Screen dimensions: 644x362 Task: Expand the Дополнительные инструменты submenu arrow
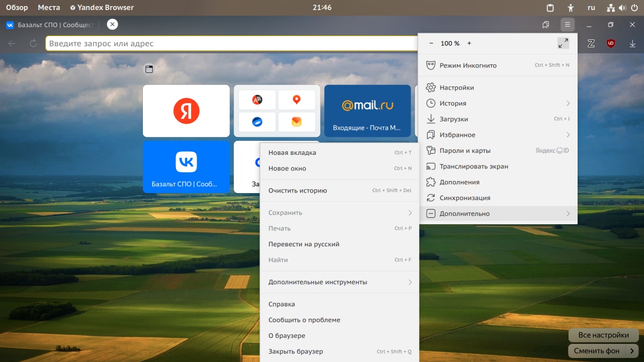[x=410, y=282]
